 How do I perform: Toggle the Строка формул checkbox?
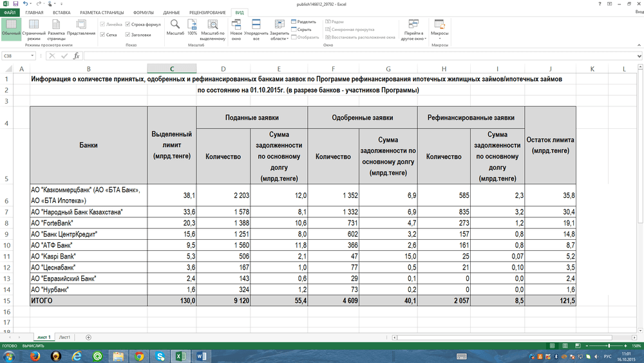tap(128, 25)
